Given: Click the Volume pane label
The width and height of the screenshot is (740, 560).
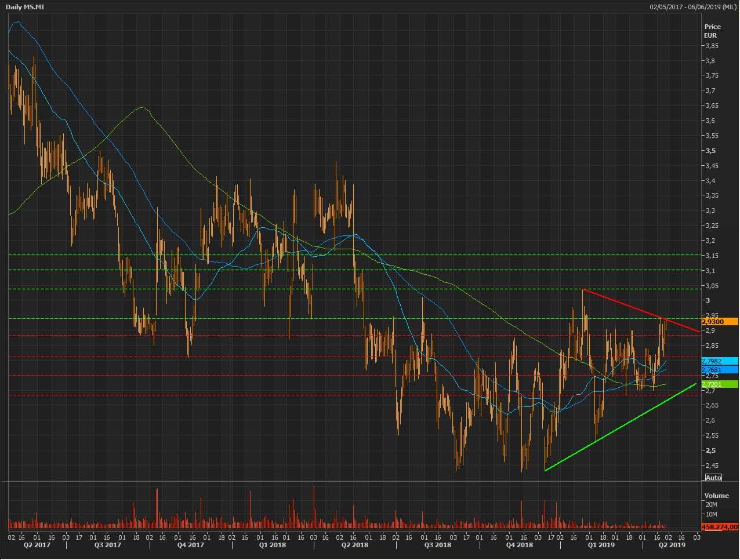Looking at the screenshot, I should coord(716,496).
